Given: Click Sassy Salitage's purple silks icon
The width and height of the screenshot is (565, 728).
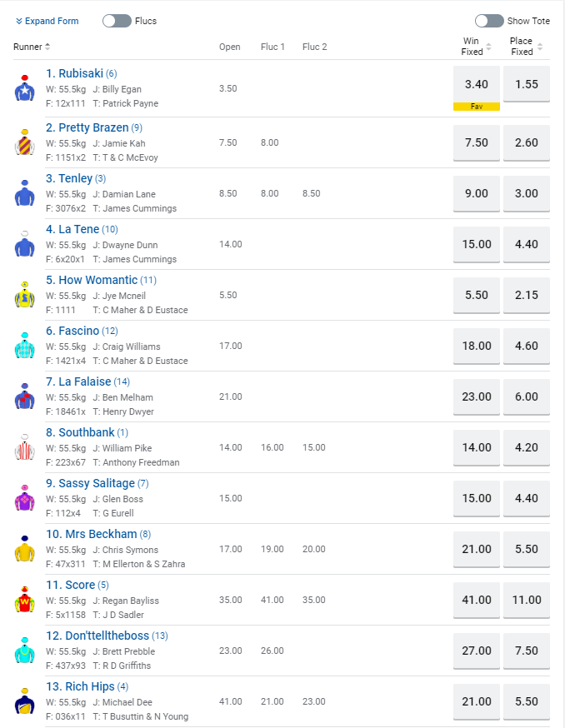Looking at the screenshot, I should click(x=24, y=498).
